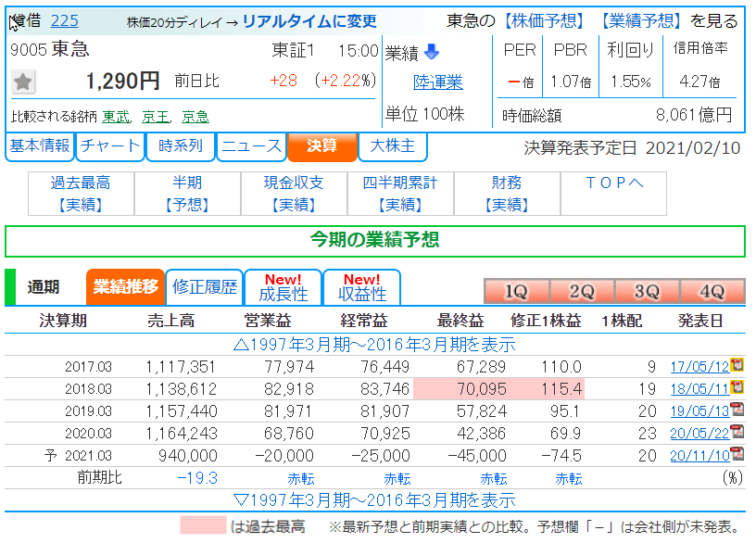Click the 3Q quarter button
The width and height of the screenshot is (756, 543).
pyautogui.click(x=647, y=291)
